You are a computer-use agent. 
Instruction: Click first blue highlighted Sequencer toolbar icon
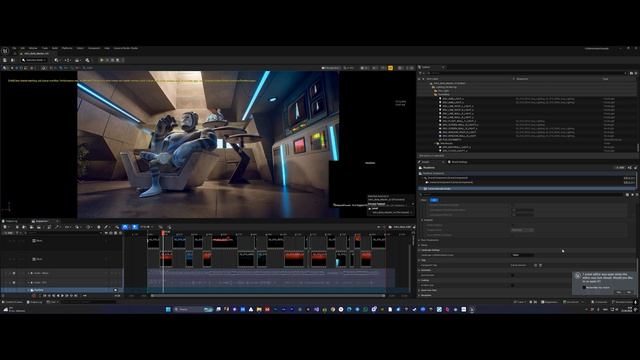[x=125, y=227]
